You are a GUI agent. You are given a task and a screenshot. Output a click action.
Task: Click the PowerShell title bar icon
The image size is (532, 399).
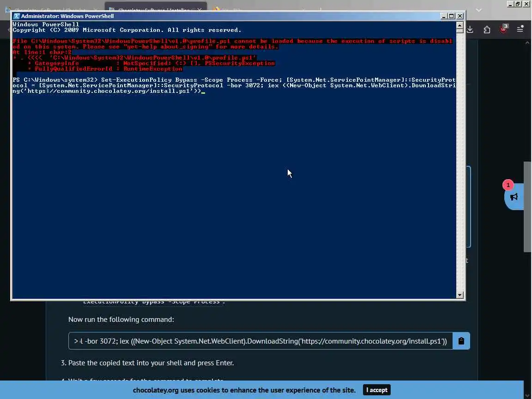pos(16,16)
